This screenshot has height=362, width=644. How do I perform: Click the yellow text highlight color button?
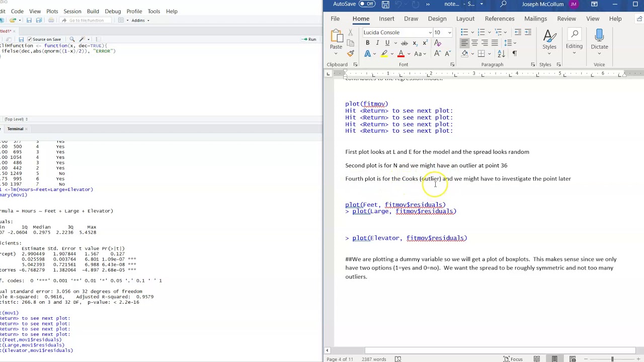point(384,54)
